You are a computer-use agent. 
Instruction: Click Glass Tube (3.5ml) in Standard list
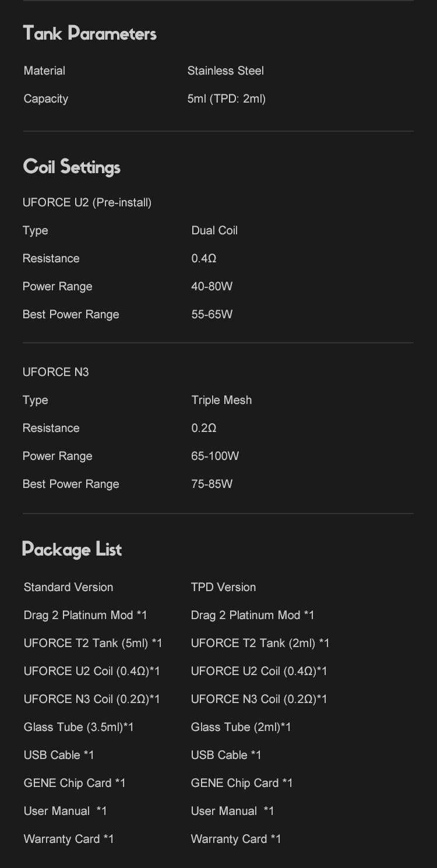tap(79, 727)
